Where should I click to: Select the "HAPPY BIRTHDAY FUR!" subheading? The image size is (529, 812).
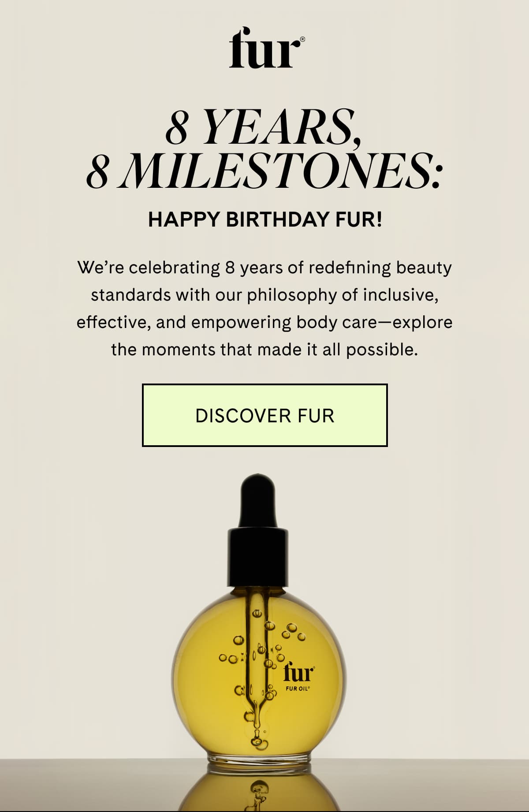pos(265,219)
